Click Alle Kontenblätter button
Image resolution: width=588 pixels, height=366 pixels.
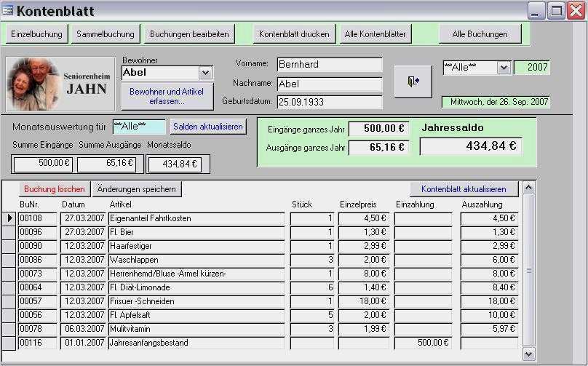pos(375,34)
